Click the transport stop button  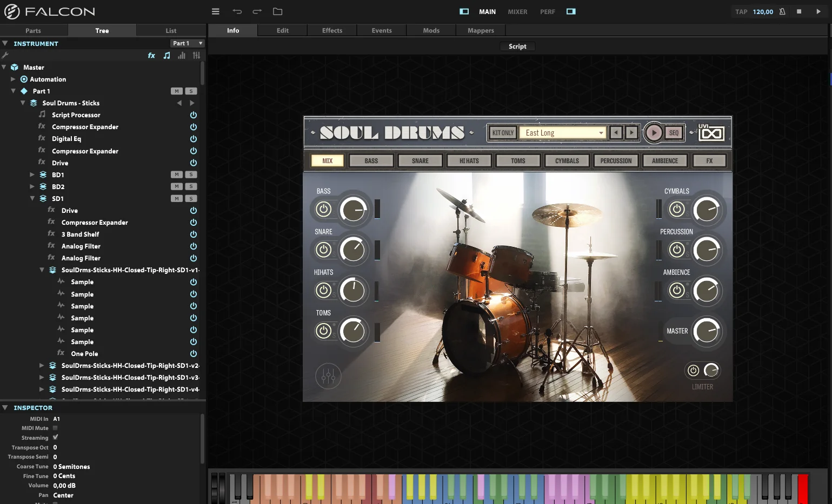(799, 11)
